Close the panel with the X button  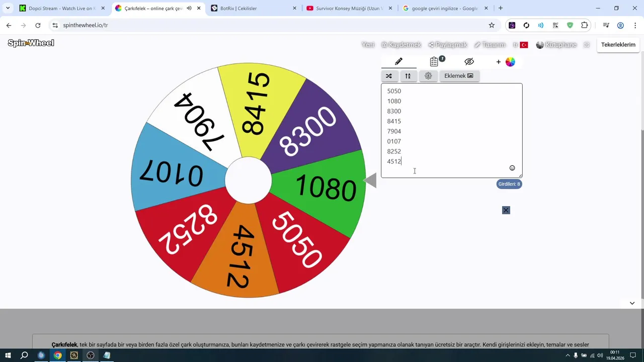(x=506, y=210)
